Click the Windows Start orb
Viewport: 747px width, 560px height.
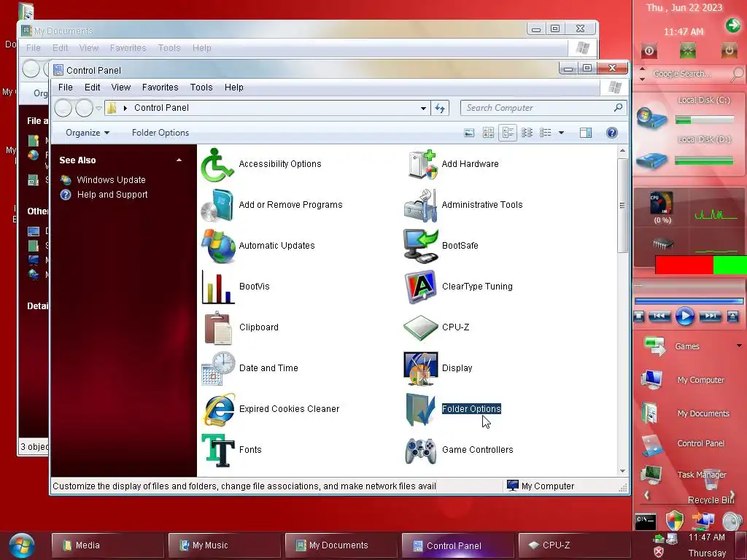[x=21, y=546]
